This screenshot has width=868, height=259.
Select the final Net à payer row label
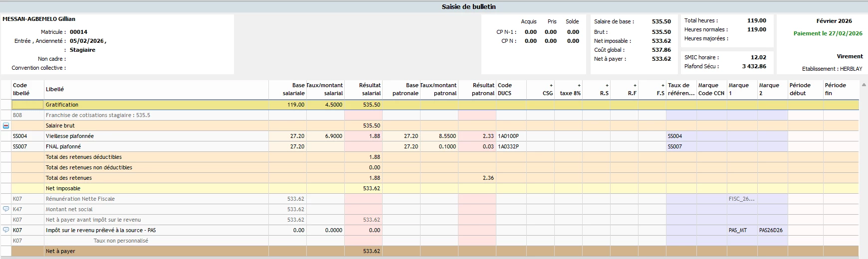60,251
